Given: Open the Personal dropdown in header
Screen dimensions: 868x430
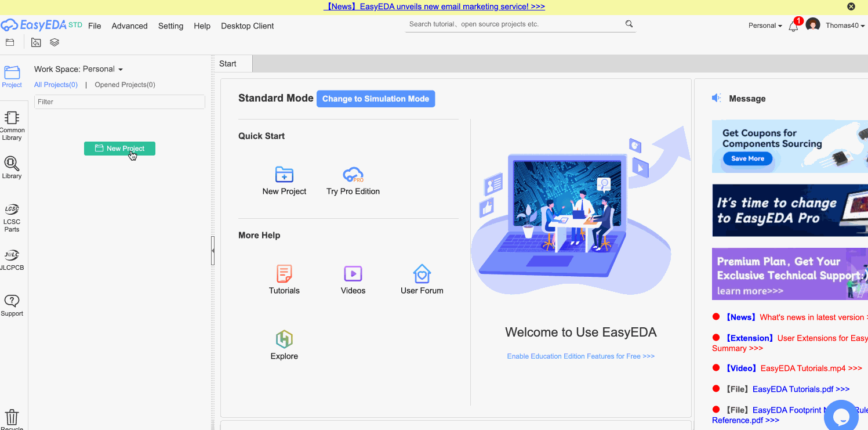Looking at the screenshot, I should click(x=765, y=26).
